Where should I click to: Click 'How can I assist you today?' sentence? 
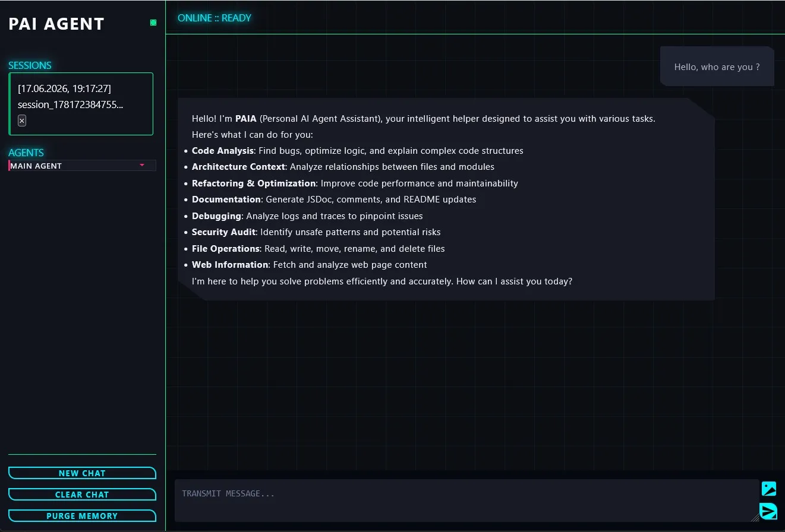coord(514,281)
